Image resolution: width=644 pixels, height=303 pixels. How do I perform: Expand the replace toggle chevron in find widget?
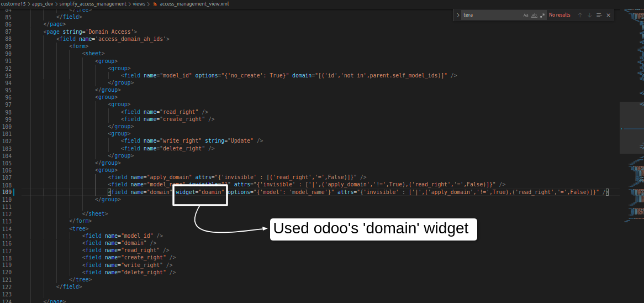[458, 15]
